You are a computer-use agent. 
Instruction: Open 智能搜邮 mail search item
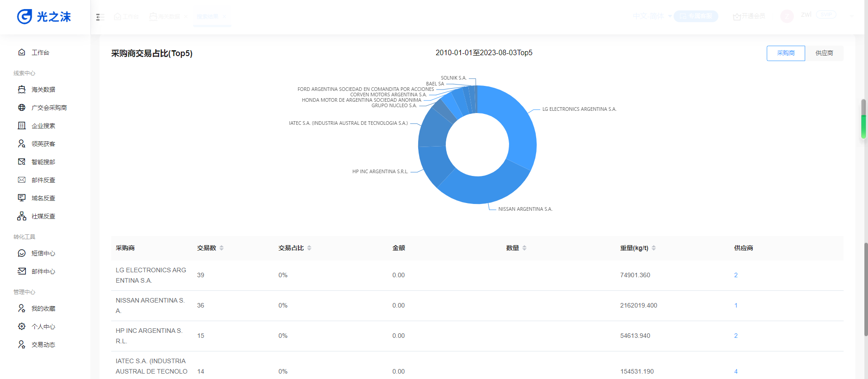pyautogui.click(x=43, y=162)
